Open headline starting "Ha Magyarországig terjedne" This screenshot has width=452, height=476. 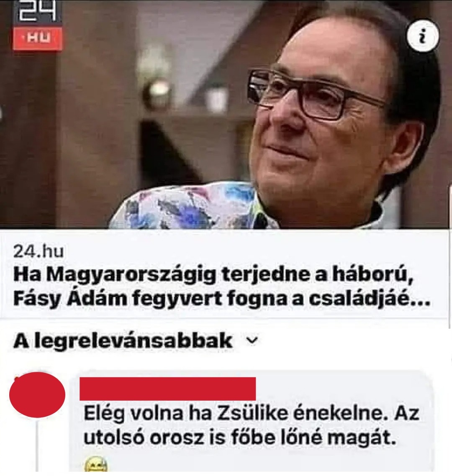213,275
